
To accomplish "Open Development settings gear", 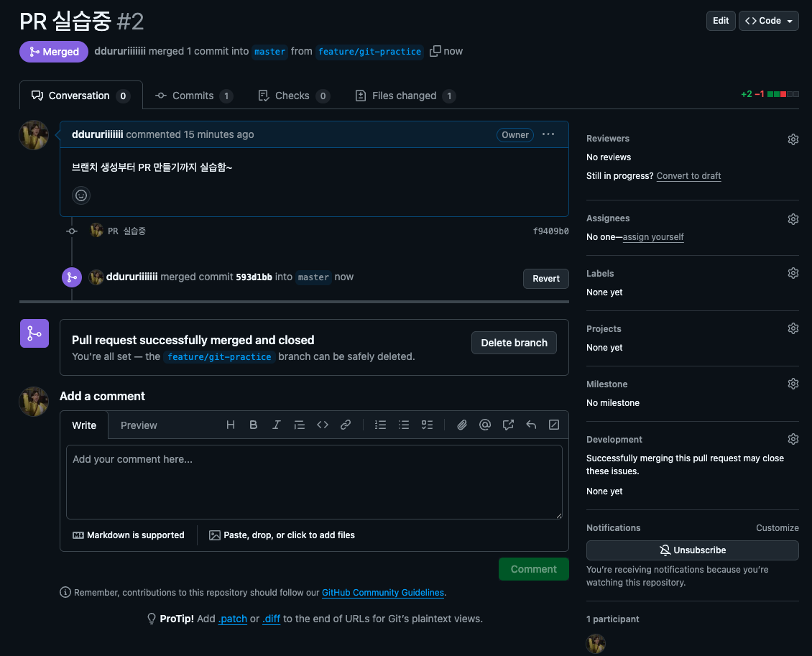I will click(x=793, y=439).
